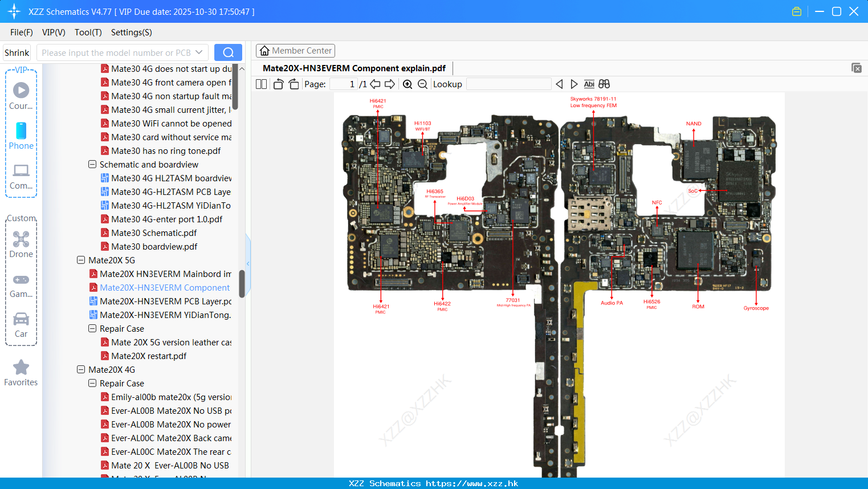Open the Mate30 has no ring tone.pdf file

click(x=166, y=151)
